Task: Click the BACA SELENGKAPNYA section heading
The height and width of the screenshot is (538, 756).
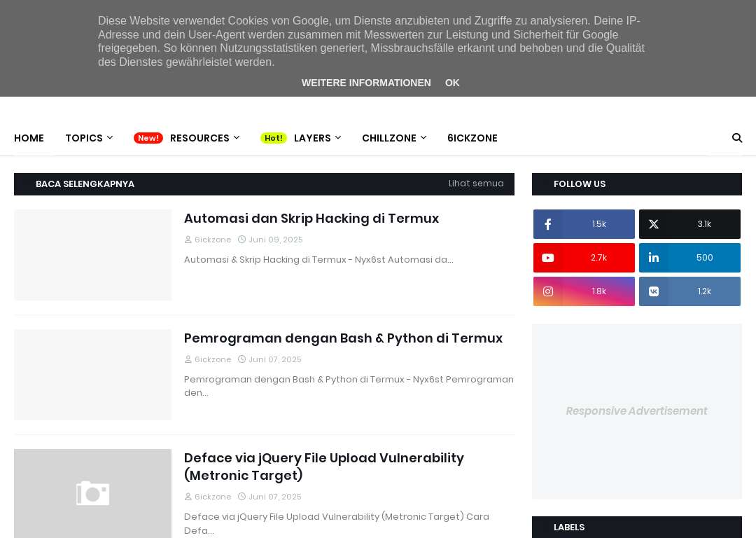Action: [85, 184]
